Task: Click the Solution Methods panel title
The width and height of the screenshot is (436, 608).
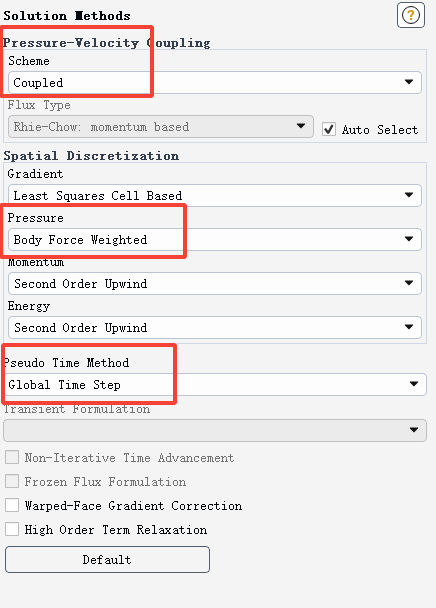Action: click(x=67, y=16)
